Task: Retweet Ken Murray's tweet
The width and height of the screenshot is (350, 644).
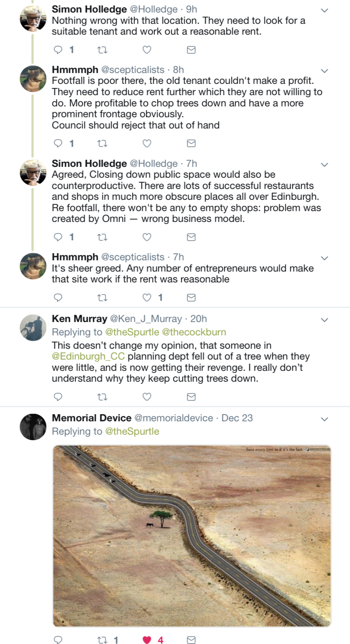Action: tap(102, 396)
